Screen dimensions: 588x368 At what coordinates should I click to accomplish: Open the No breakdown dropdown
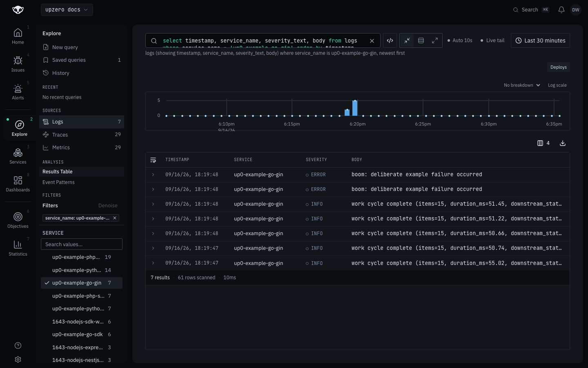click(x=522, y=85)
